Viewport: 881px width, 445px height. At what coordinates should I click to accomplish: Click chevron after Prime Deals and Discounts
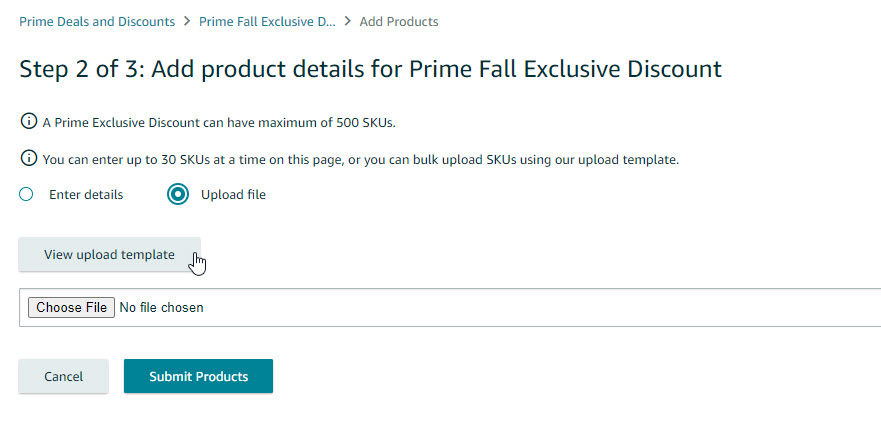pos(187,21)
